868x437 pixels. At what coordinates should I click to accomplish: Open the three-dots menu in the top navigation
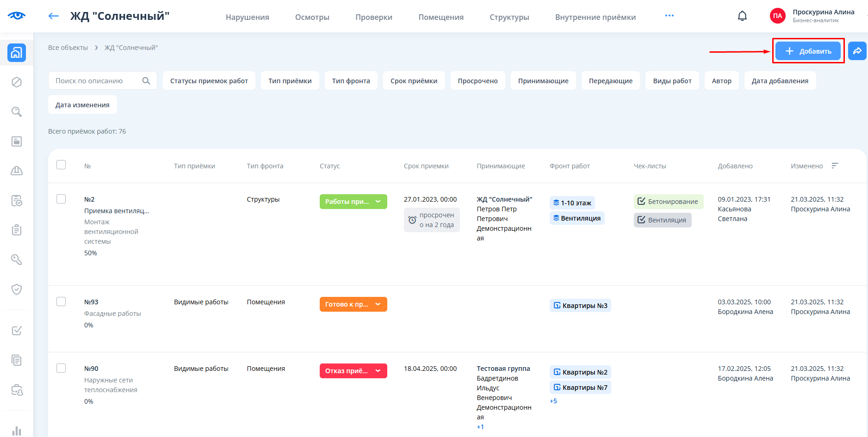point(669,16)
